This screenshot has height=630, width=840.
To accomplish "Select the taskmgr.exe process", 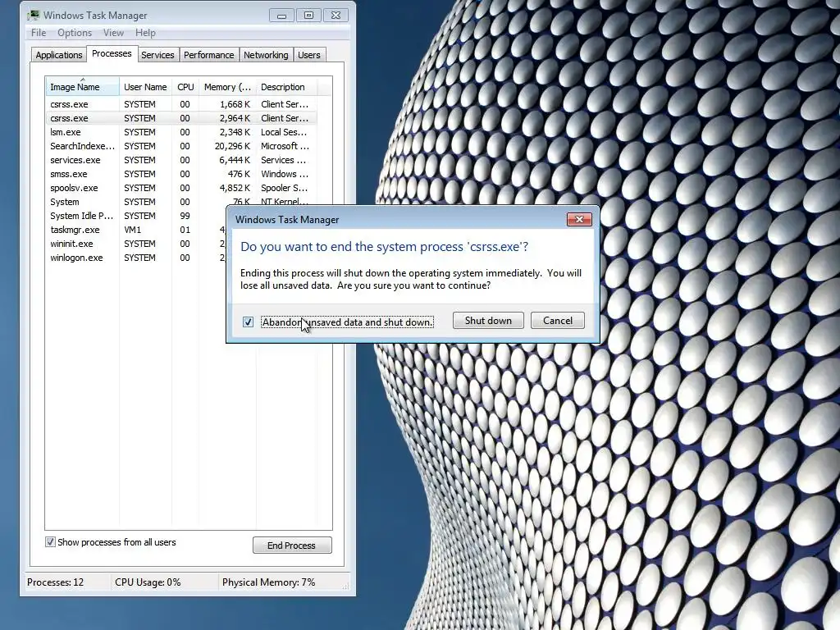I will pyautogui.click(x=136, y=230).
